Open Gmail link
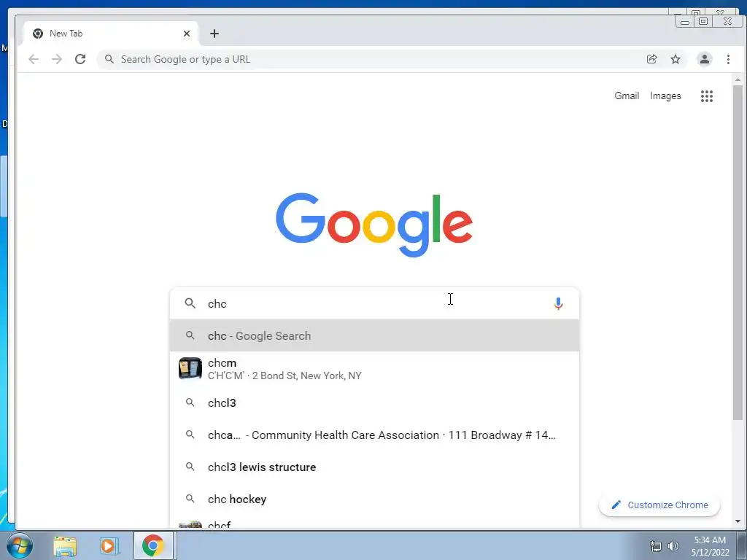The image size is (747, 560). point(627,96)
